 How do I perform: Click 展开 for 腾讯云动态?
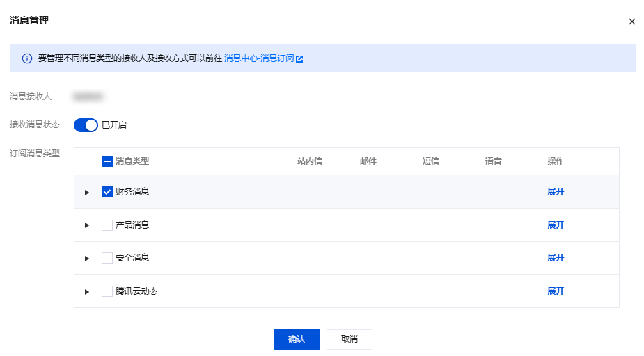(x=556, y=291)
